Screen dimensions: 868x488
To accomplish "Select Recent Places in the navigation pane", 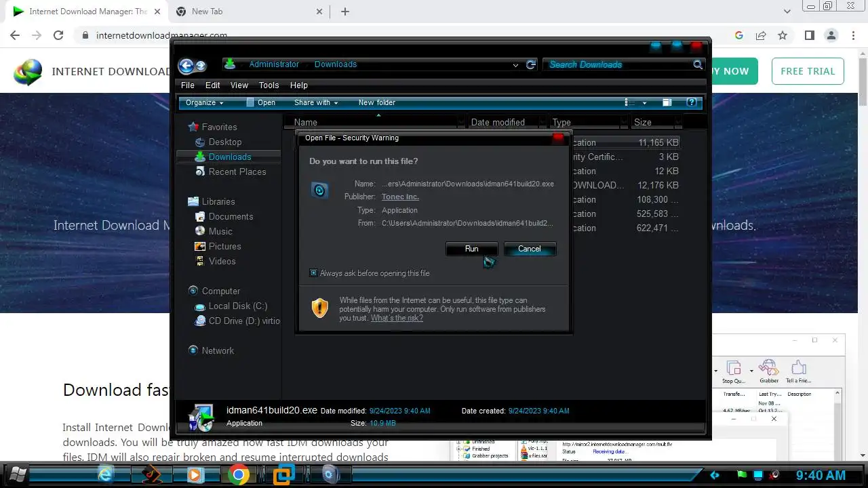I will (231, 171).
